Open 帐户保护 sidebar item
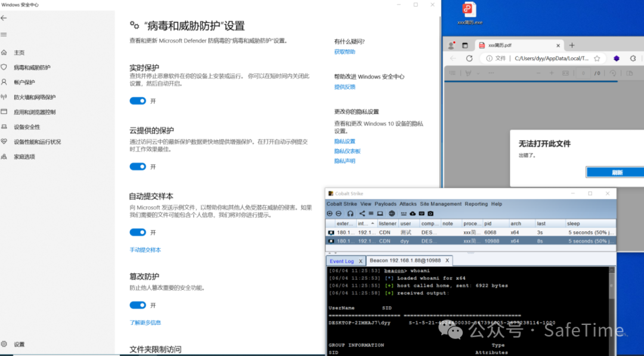Viewport: 644px width, 356px height. (24, 82)
